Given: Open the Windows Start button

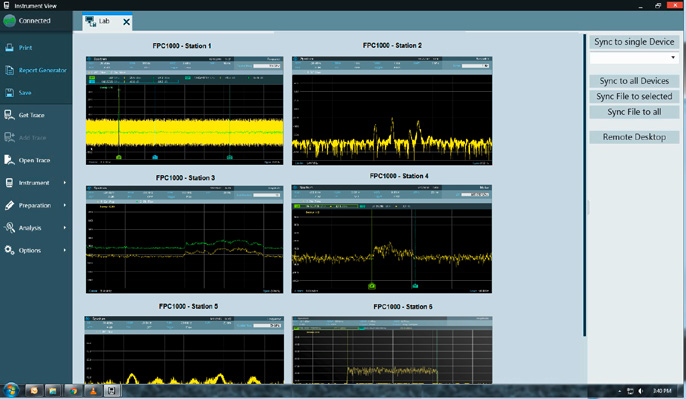Looking at the screenshot, I should [10, 390].
